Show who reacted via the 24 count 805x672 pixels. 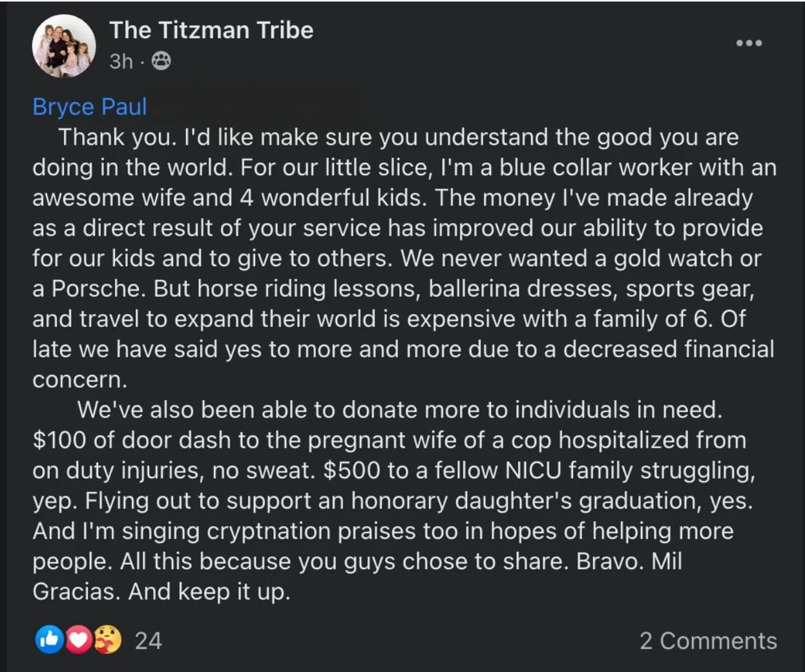tap(148, 640)
